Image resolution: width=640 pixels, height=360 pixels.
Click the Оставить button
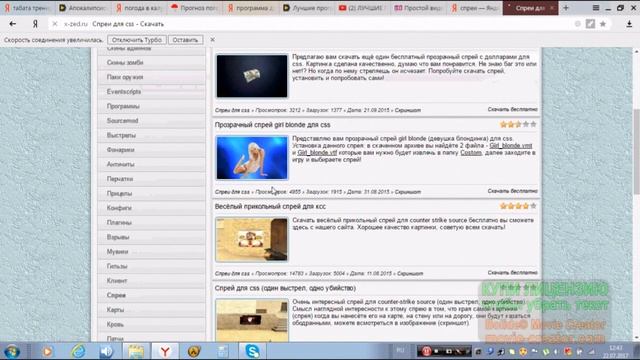[185, 40]
